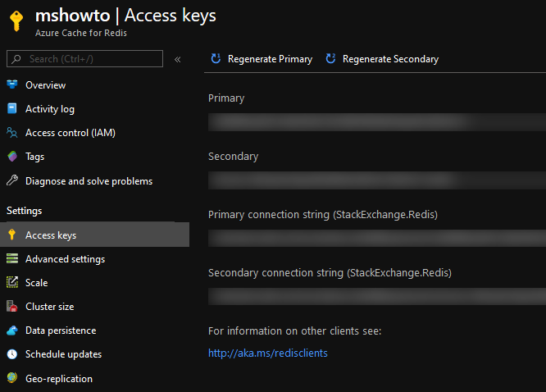This screenshot has width=546, height=392.
Task: Click the Scale icon
Action: pos(12,282)
